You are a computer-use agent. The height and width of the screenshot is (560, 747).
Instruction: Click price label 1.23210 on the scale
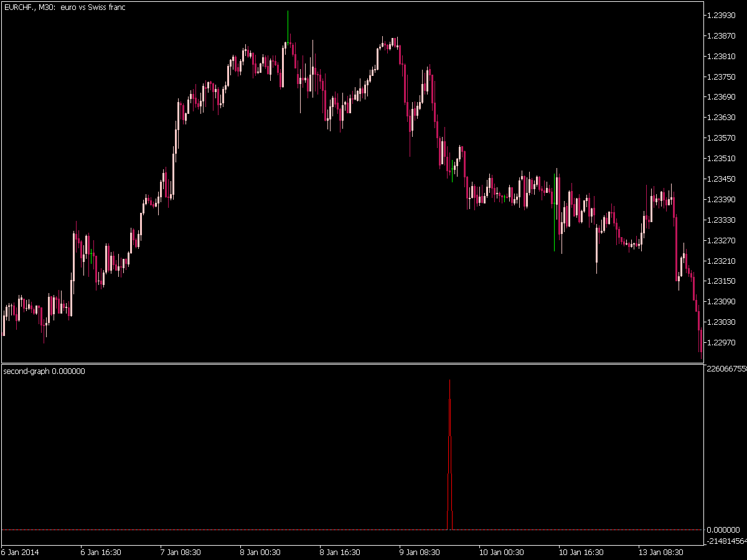(x=721, y=261)
